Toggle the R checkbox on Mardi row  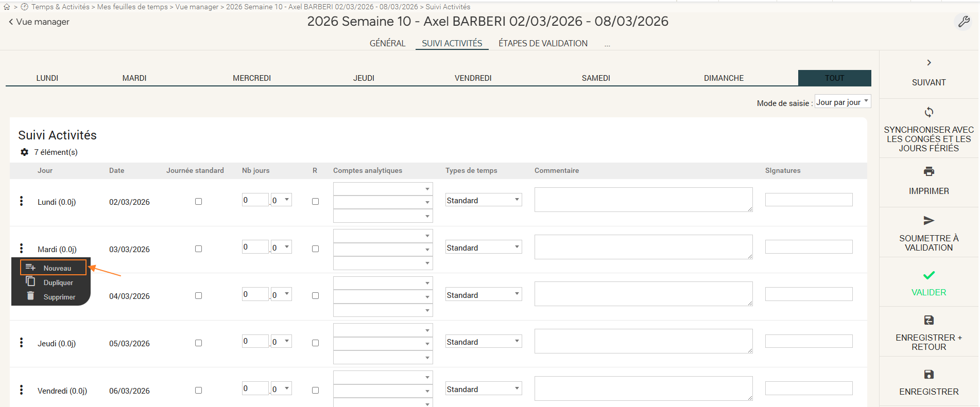(315, 249)
